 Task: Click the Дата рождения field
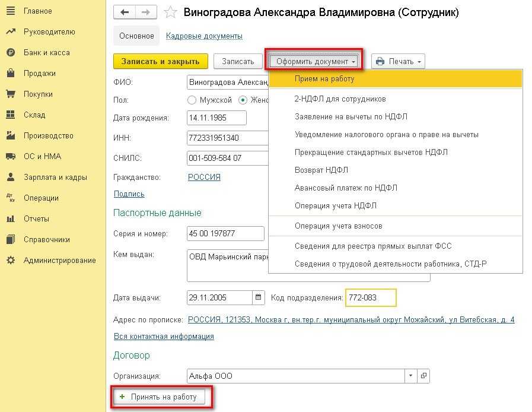(x=216, y=118)
